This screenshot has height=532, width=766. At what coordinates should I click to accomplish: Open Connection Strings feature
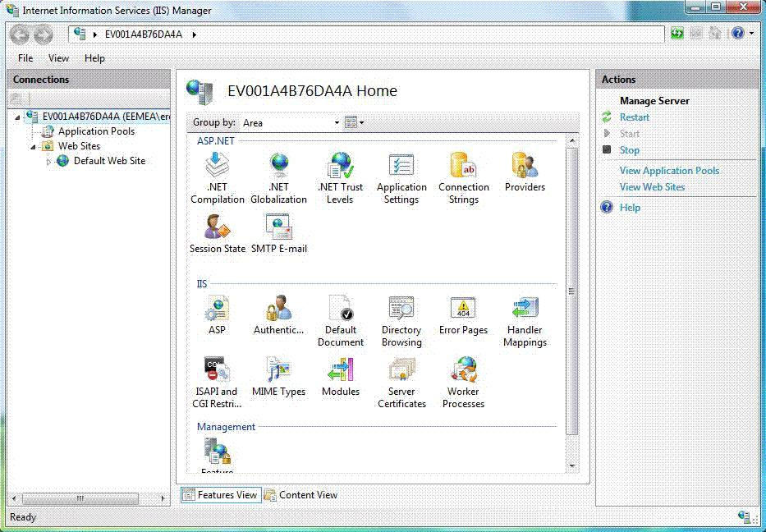coord(464,178)
